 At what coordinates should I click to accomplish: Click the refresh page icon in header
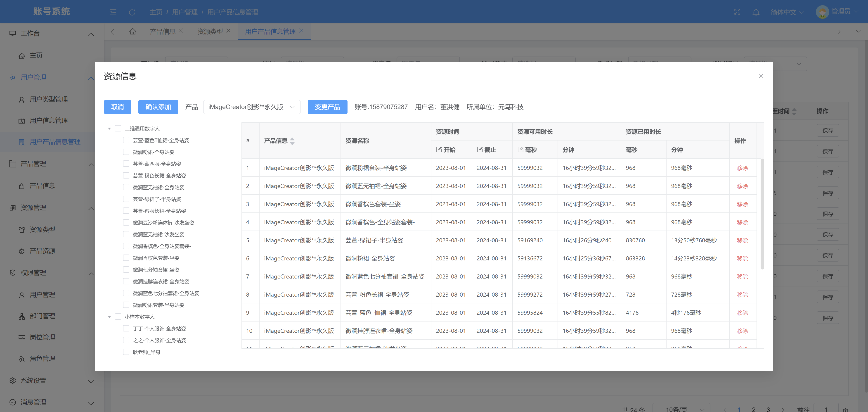click(x=132, y=12)
